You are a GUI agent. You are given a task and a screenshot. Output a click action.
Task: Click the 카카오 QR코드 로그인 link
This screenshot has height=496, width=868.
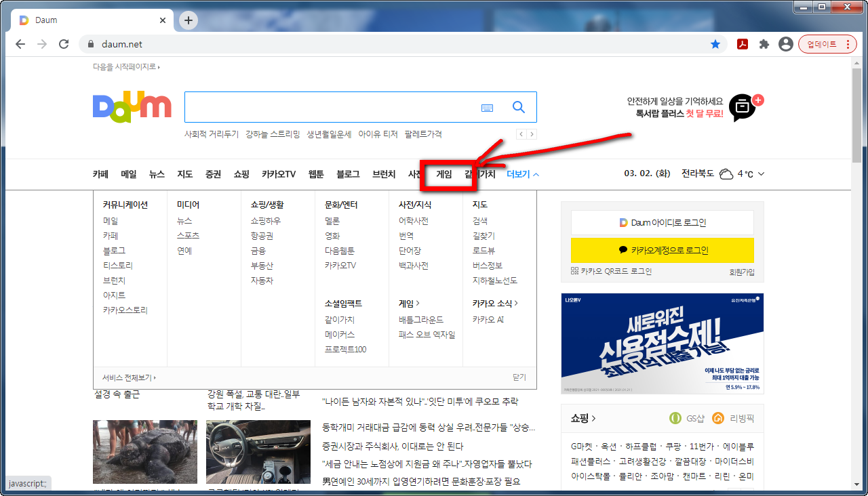coord(612,271)
